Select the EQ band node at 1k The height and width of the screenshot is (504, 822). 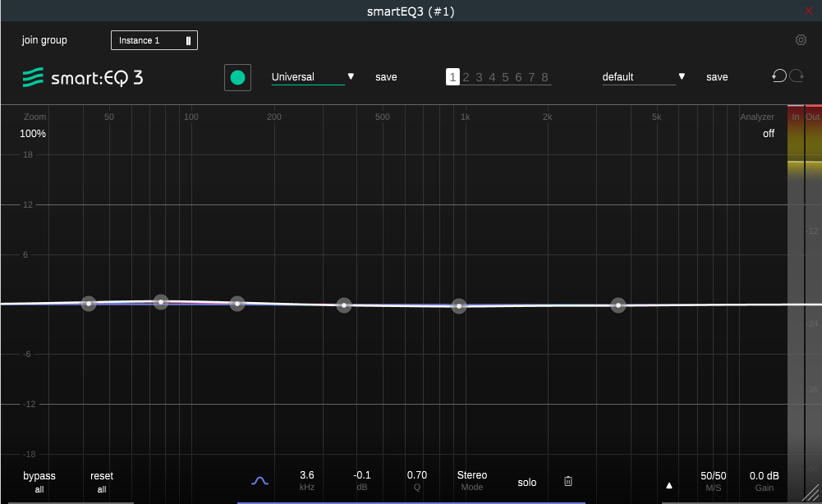pyautogui.click(x=459, y=306)
